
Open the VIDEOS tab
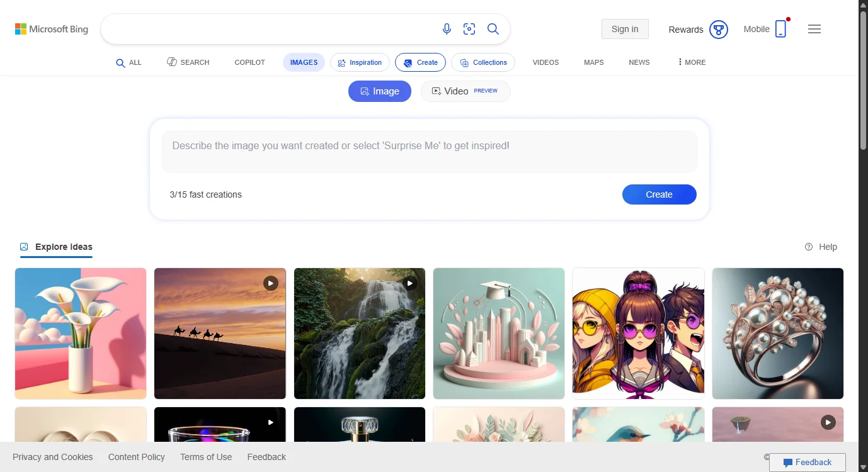(545, 62)
